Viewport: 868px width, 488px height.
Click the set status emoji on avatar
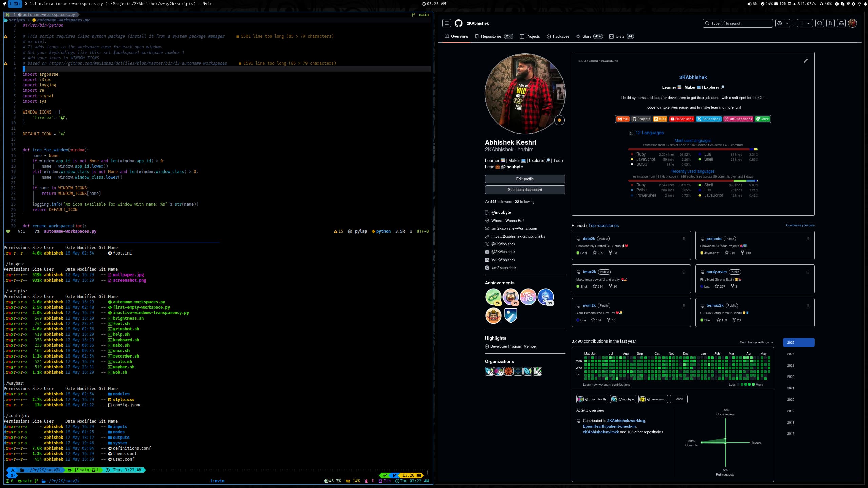(559, 120)
